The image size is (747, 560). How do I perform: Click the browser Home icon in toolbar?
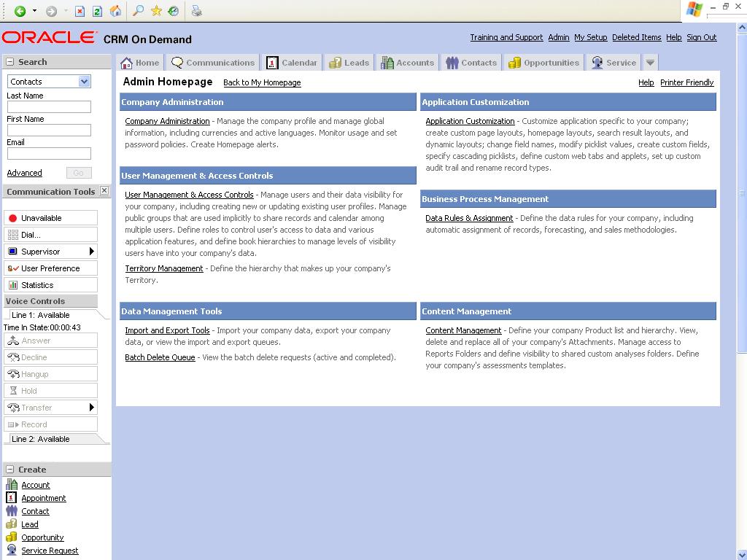(115, 11)
